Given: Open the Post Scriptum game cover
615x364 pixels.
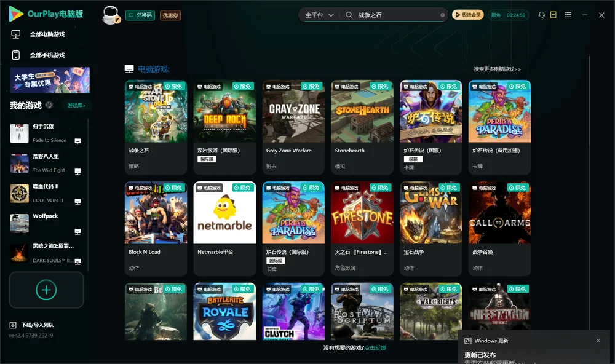Looking at the screenshot, I should 362,312.
